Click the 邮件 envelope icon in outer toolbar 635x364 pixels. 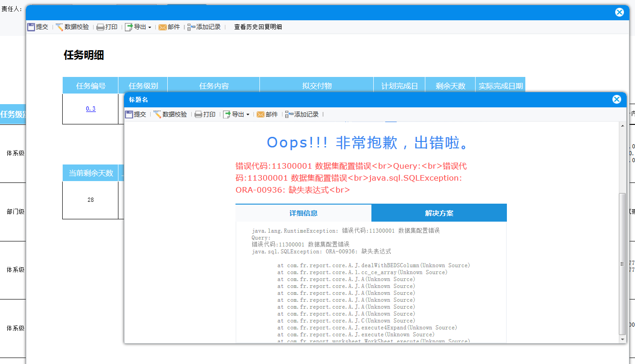[x=163, y=27]
